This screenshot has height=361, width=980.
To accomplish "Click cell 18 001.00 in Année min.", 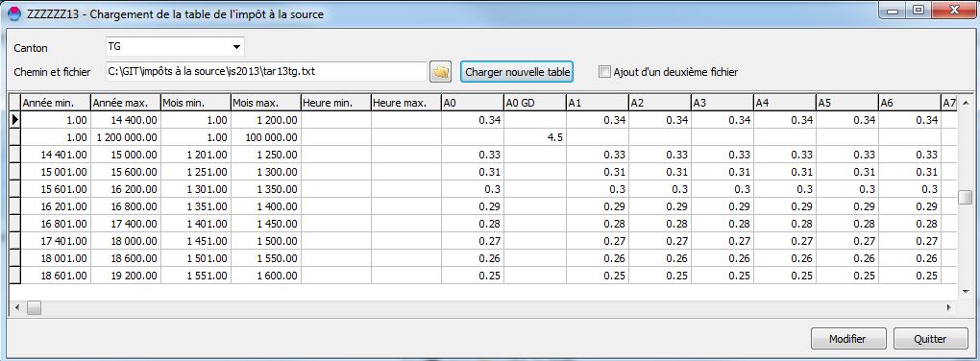I will tap(56, 258).
